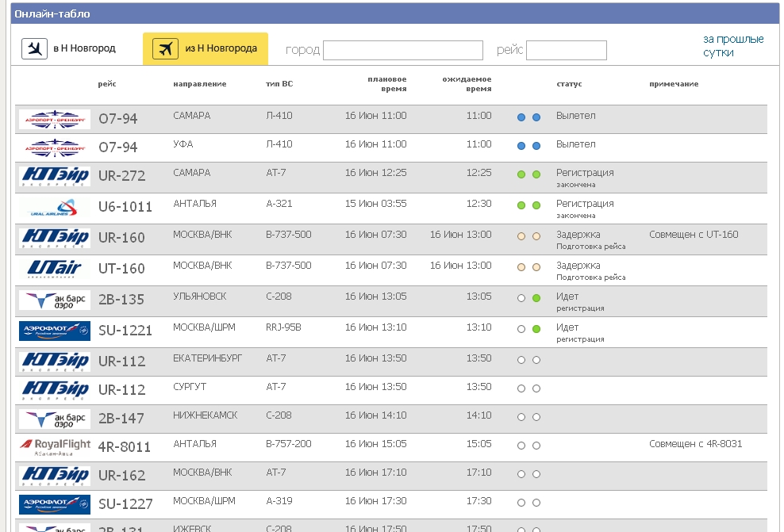Click destination 'УЛЬЯНОВСК'

(199, 297)
